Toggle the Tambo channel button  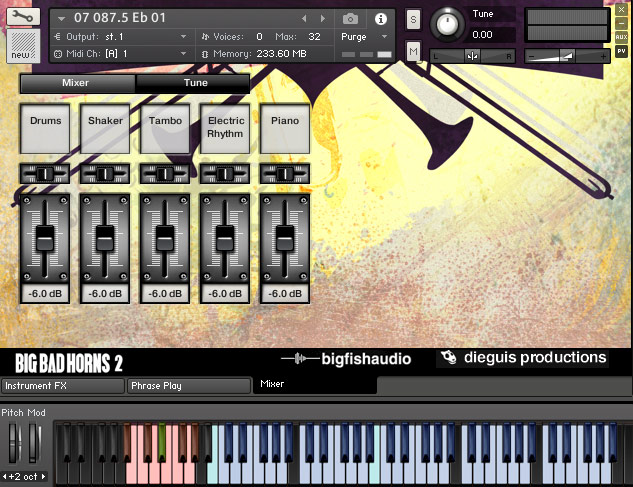[x=165, y=128]
